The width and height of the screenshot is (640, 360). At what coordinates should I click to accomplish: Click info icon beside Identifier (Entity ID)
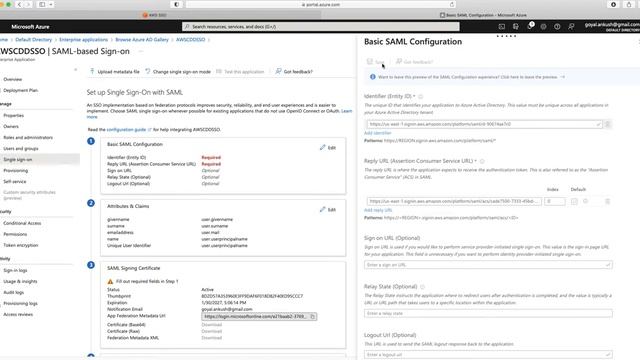coord(420,96)
